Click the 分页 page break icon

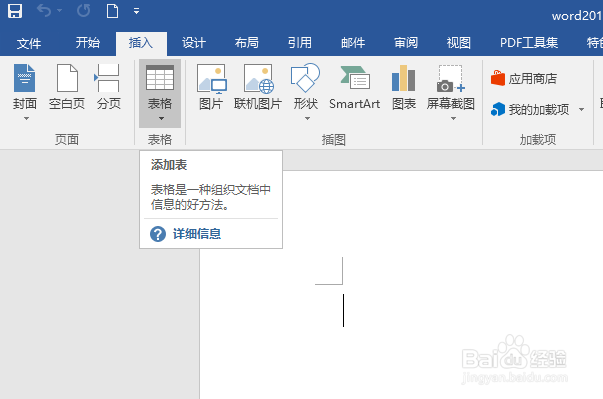tap(108, 78)
